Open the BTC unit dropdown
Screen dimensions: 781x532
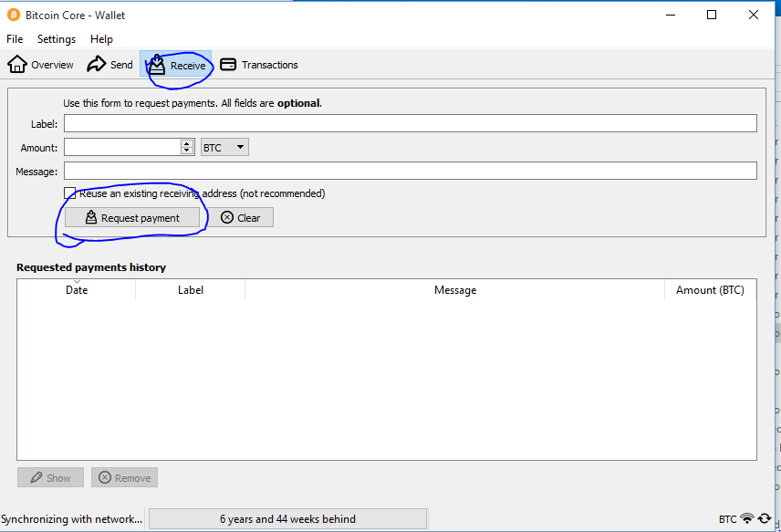point(224,147)
